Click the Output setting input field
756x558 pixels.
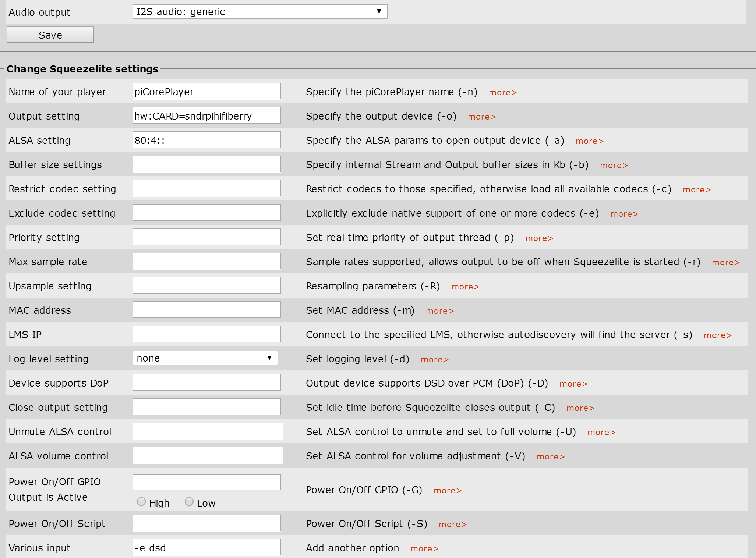[206, 115]
